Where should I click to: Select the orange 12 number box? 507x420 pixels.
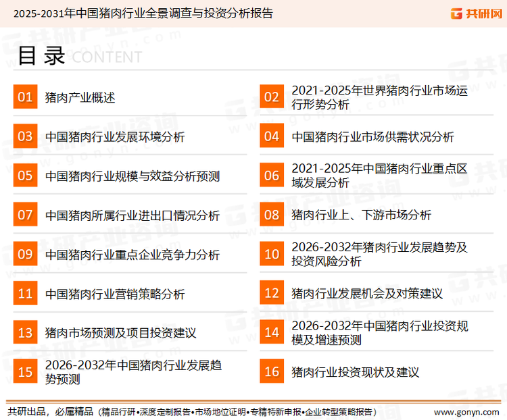point(272,293)
